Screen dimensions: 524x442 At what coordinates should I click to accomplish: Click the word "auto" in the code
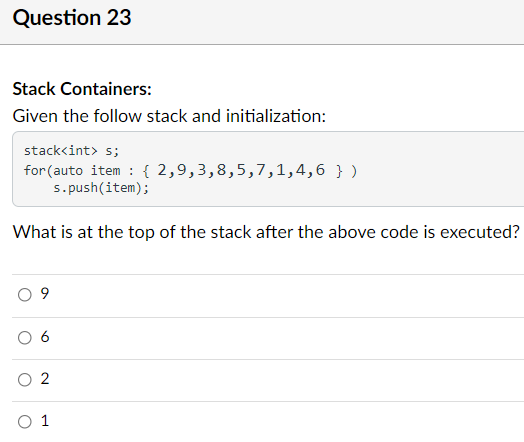tap(68, 171)
